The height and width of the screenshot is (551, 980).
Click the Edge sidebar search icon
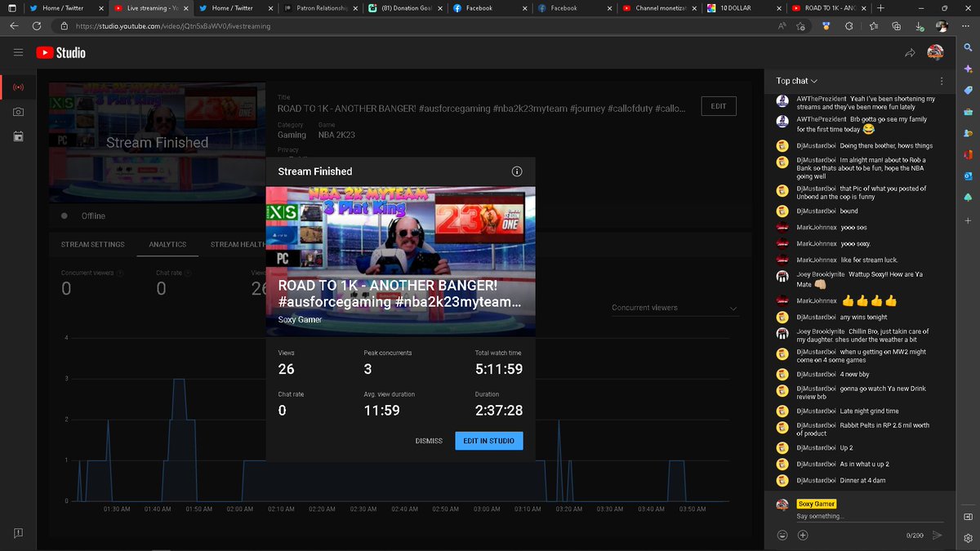(968, 48)
